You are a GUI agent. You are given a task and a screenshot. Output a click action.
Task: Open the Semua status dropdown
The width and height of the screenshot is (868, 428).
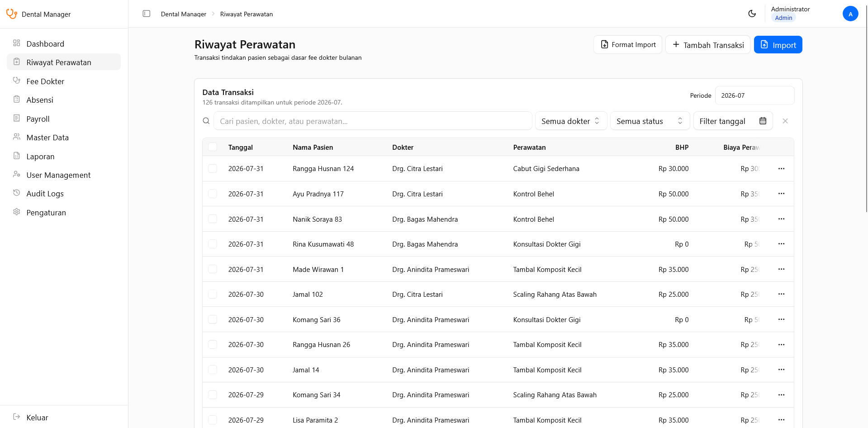[x=650, y=121]
